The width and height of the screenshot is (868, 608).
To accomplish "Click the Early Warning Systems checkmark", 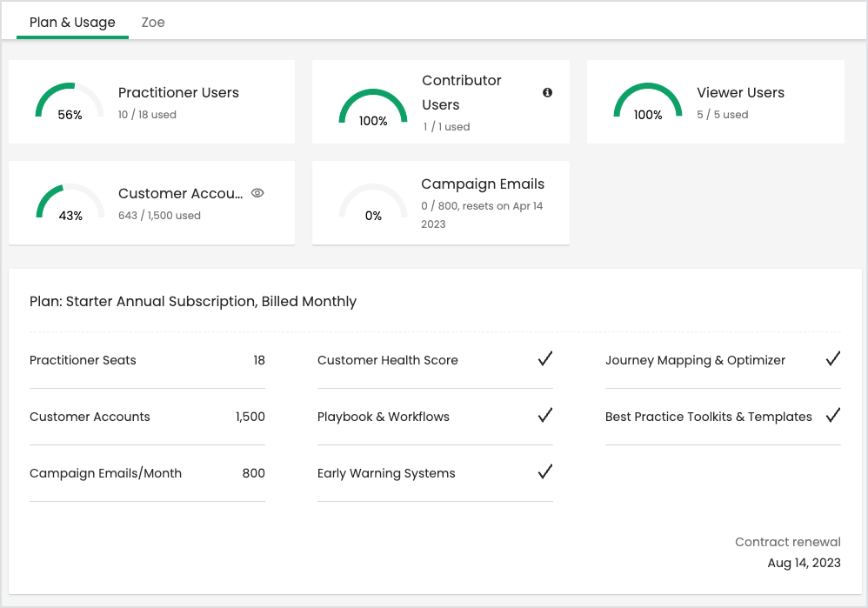I will tap(545, 471).
